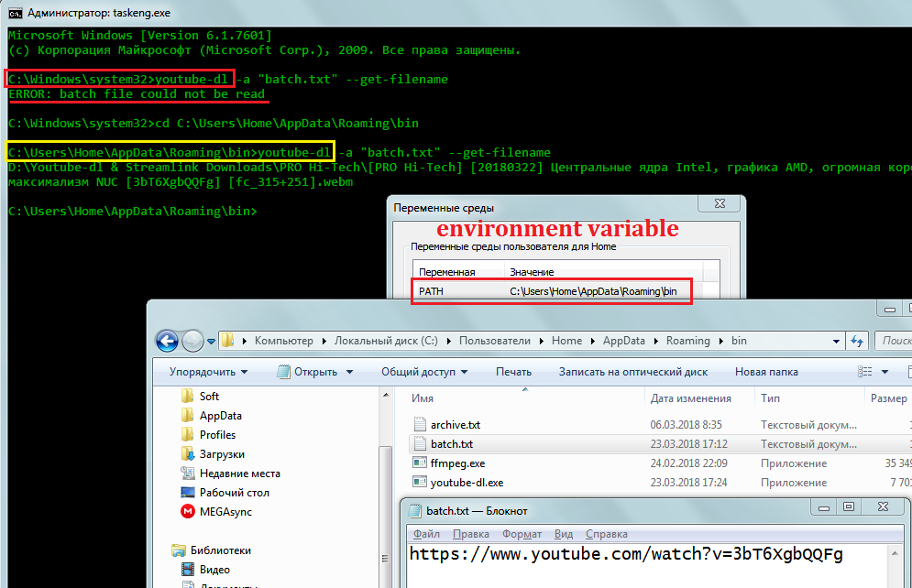Click Записать на оптический диск
912x588 pixels.
[x=633, y=372]
